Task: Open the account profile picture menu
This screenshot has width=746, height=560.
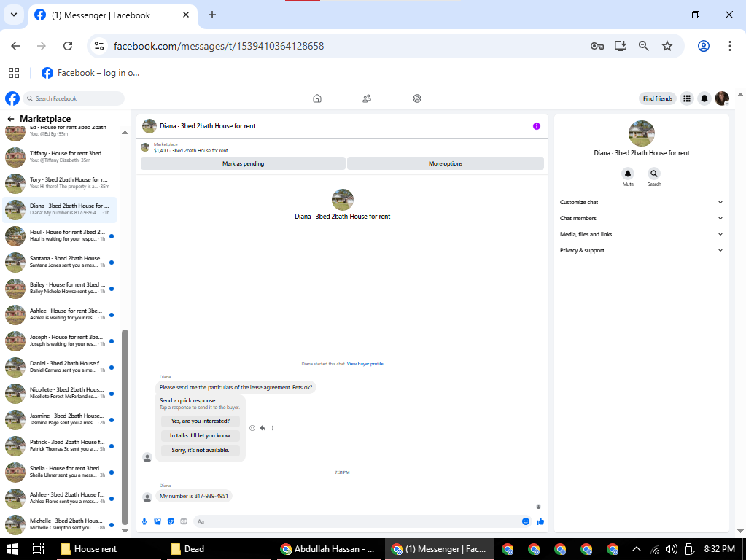Action: pyautogui.click(x=722, y=98)
